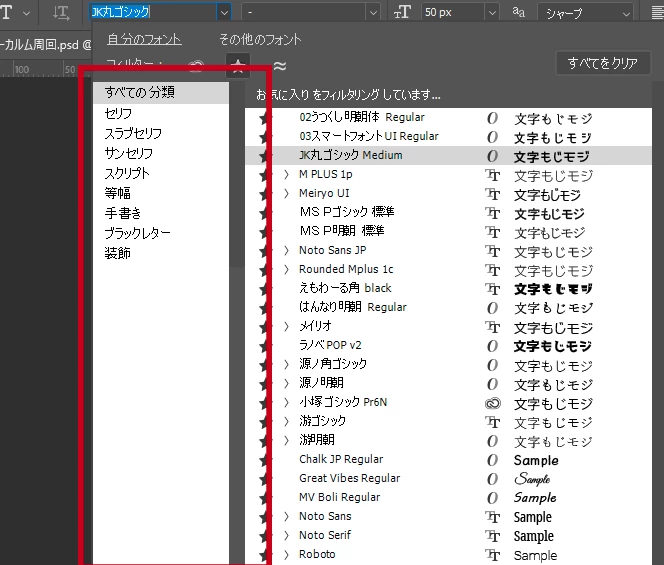664x565 pixels.
Task: Switch to その他のフォント tab
Action: click(260, 40)
